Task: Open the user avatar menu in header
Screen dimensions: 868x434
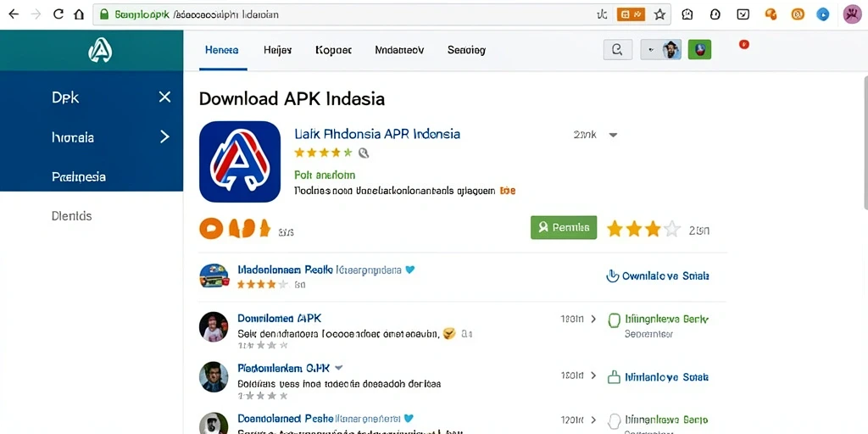Action: [x=661, y=50]
